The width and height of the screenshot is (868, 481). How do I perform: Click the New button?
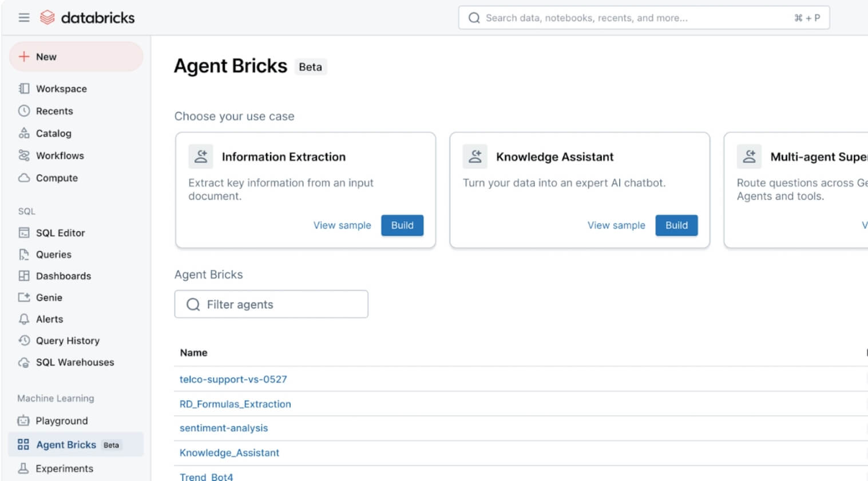[76, 57]
